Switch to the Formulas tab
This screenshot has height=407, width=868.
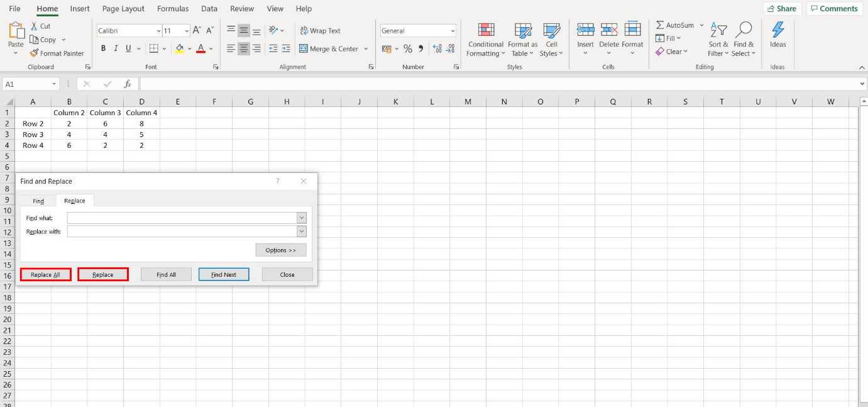tap(173, 9)
